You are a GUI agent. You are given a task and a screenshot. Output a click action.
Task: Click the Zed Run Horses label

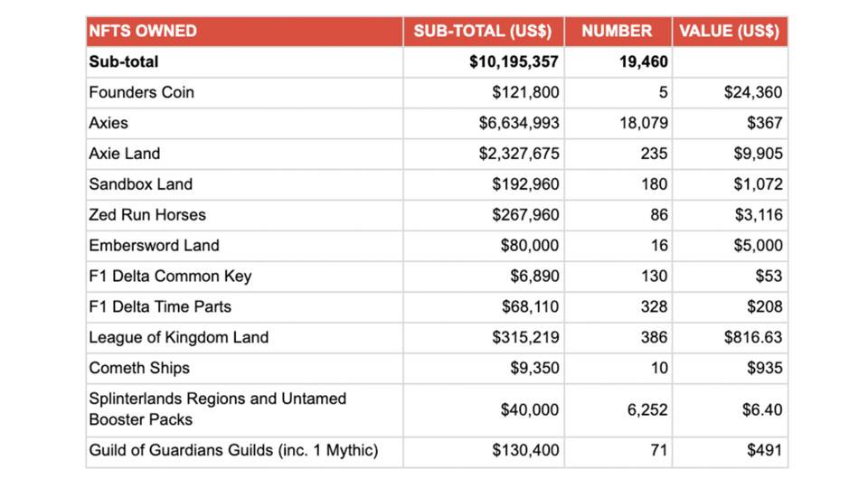[x=147, y=214]
